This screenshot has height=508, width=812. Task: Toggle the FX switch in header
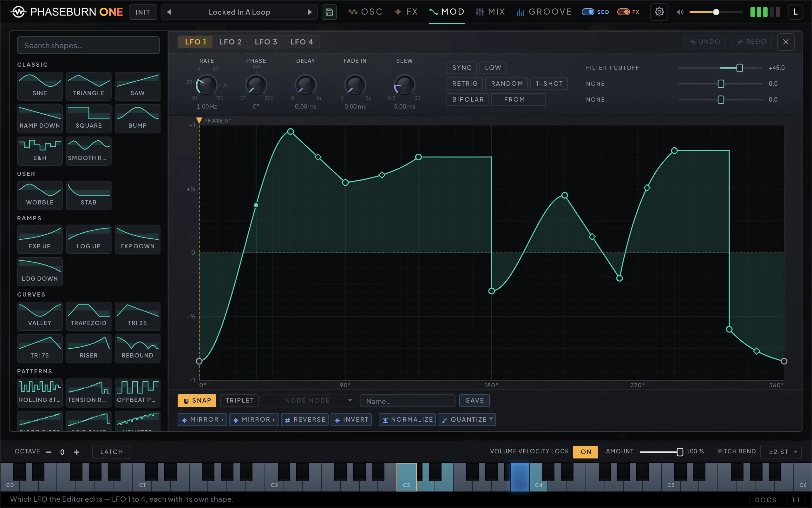click(623, 12)
